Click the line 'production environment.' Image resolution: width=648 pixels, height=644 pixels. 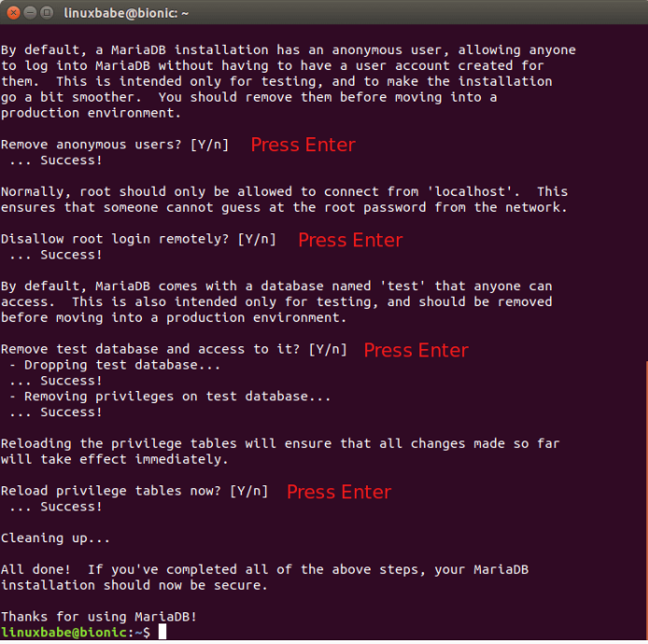(x=91, y=113)
